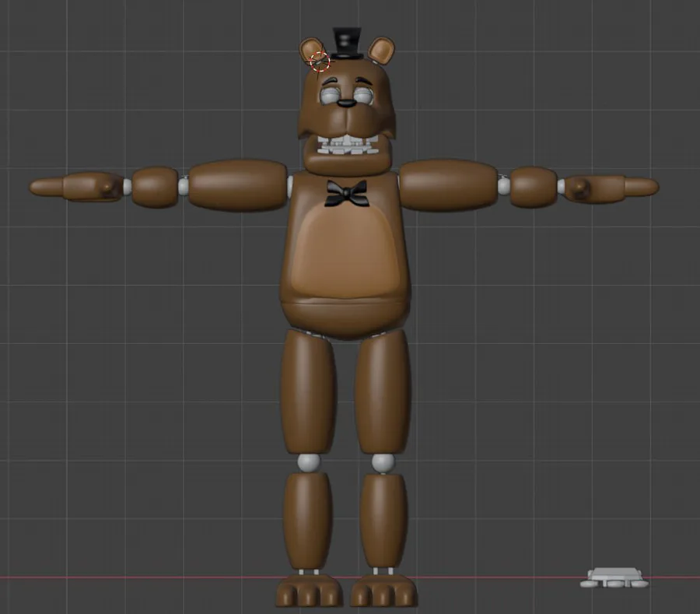Select the bear's ear beside the 3D cursor
Viewport: 700px width, 614px height.
click(311, 51)
